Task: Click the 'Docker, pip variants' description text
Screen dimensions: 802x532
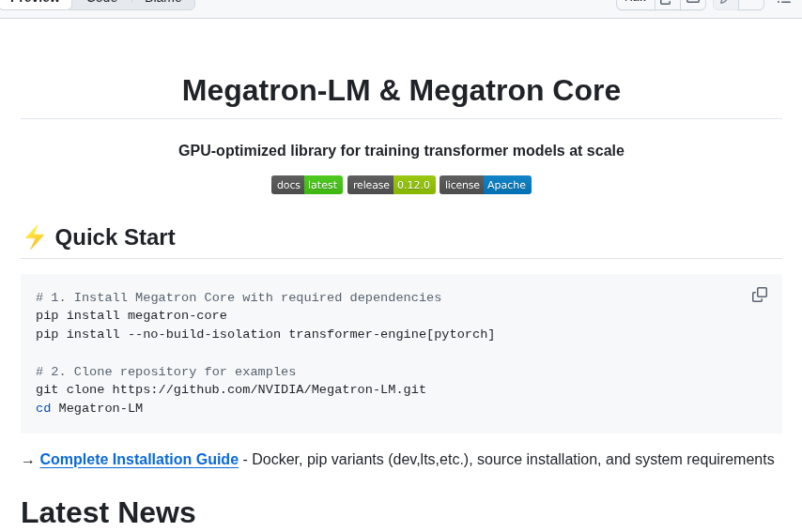Action: (x=513, y=460)
